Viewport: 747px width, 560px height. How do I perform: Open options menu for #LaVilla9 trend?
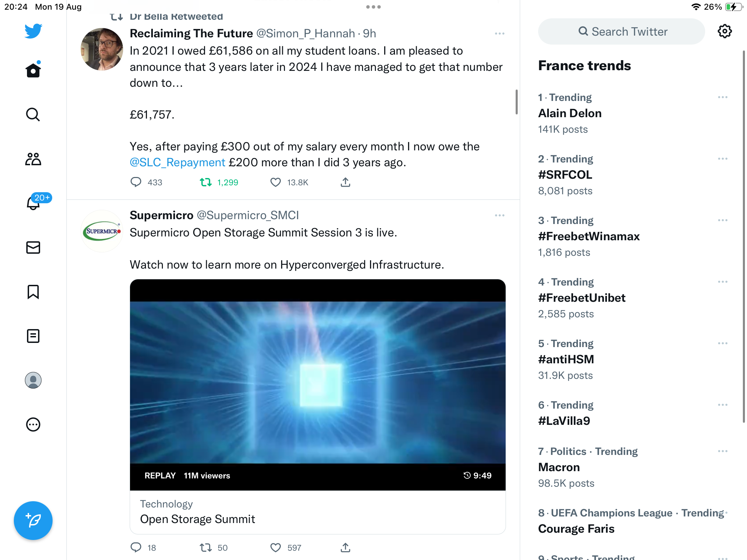(722, 405)
